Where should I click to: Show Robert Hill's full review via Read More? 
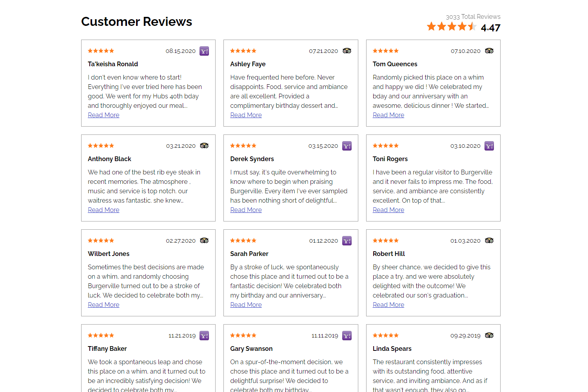coord(388,305)
